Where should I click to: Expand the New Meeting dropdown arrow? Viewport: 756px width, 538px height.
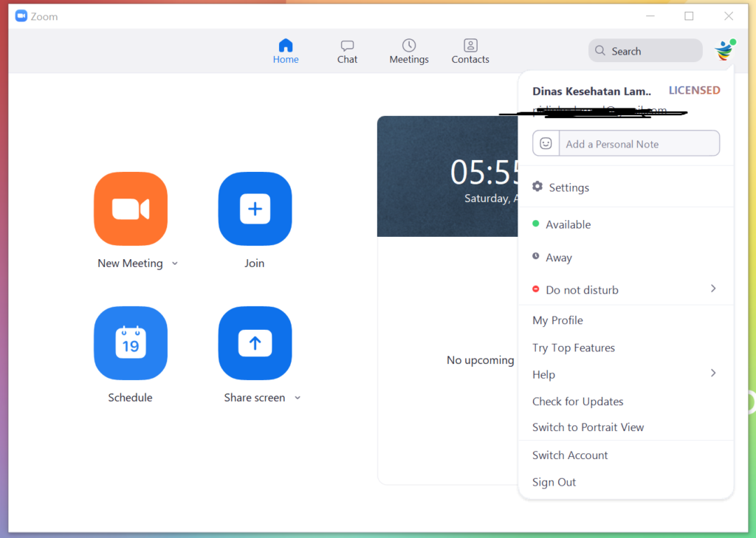point(175,263)
